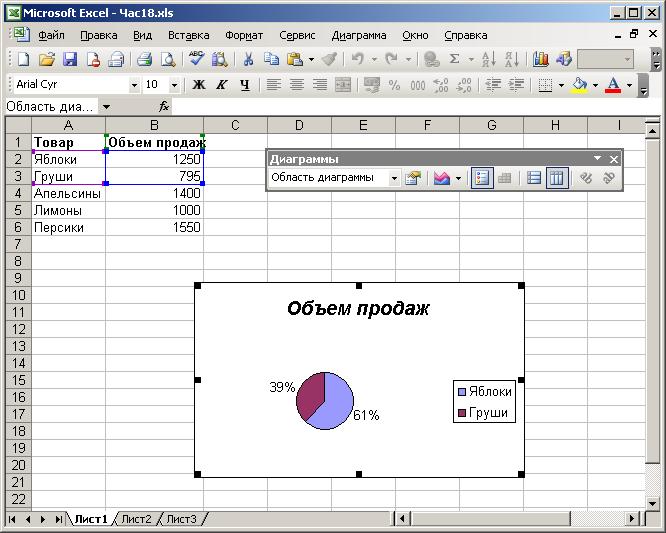The height and width of the screenshot is (533, 666).
Task: Switch to the Лист2 sheet tab
Action: (136, 519)
